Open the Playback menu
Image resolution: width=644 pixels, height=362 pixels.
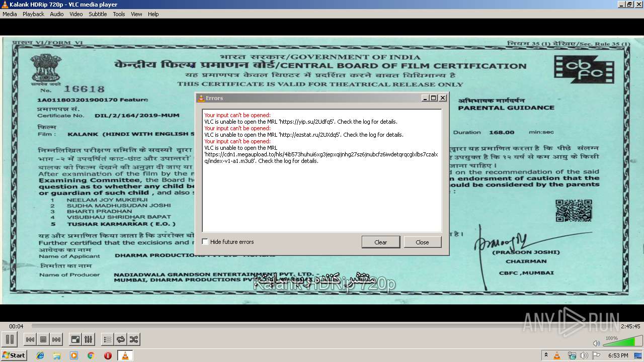[33, 14]
